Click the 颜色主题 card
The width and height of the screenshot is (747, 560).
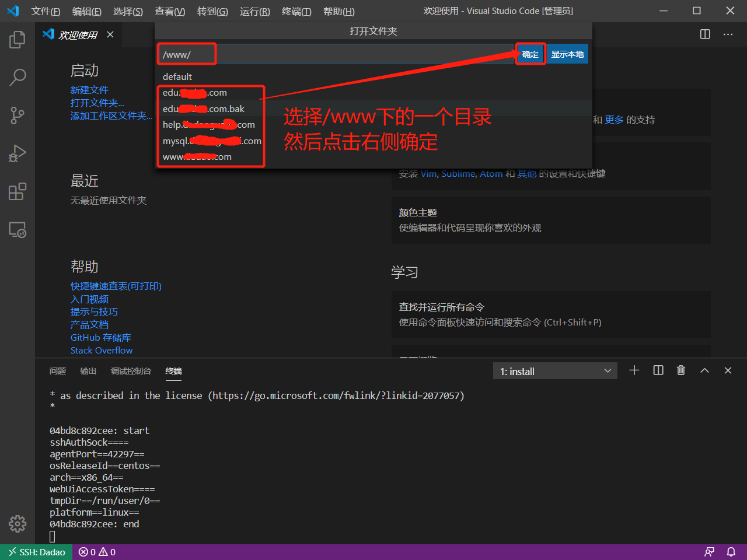coord(551,220)
